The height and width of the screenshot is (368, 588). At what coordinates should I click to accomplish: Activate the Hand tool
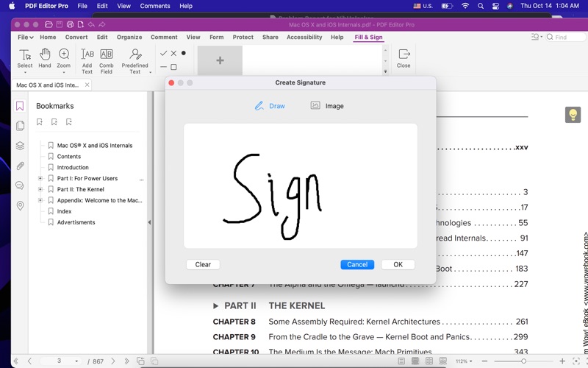[x=45, y=59]
